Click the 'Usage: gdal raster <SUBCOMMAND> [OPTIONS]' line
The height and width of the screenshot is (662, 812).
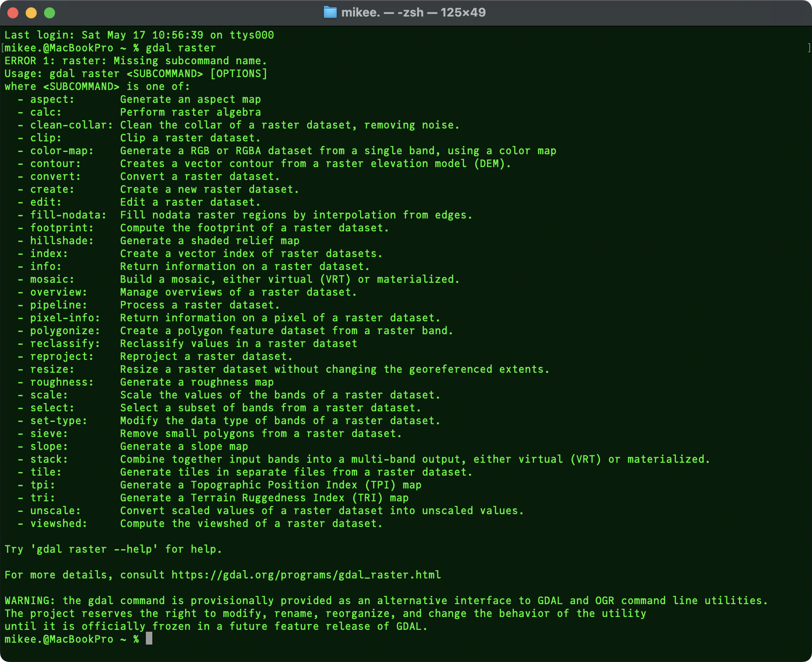(x=136, y=73)
